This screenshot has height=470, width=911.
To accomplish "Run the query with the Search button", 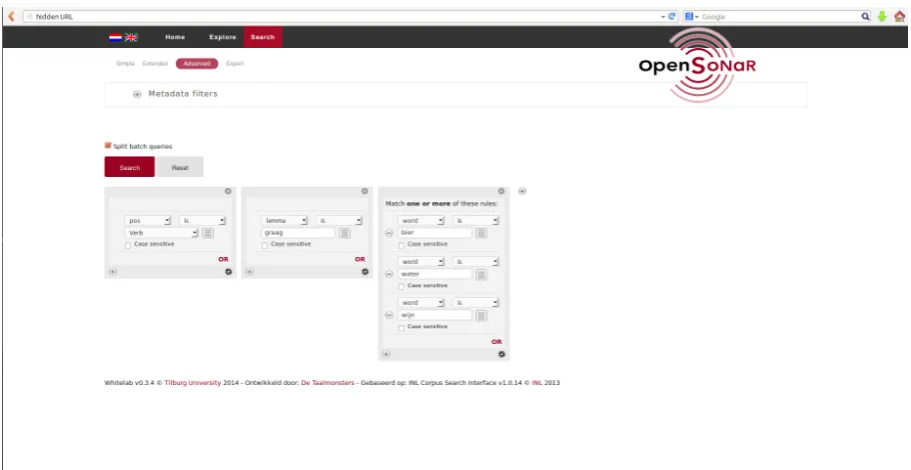I will pos(130,167).
